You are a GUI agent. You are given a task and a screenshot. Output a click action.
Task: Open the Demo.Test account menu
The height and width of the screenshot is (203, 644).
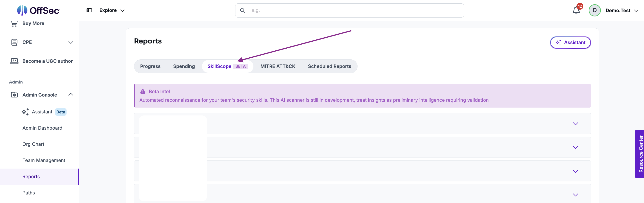coord(622,11)
